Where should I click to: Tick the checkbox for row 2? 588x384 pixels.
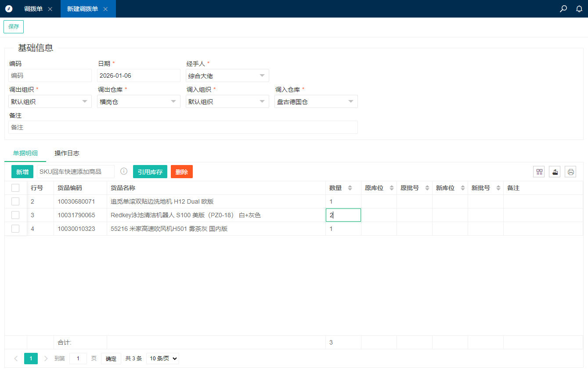point(15,201)
